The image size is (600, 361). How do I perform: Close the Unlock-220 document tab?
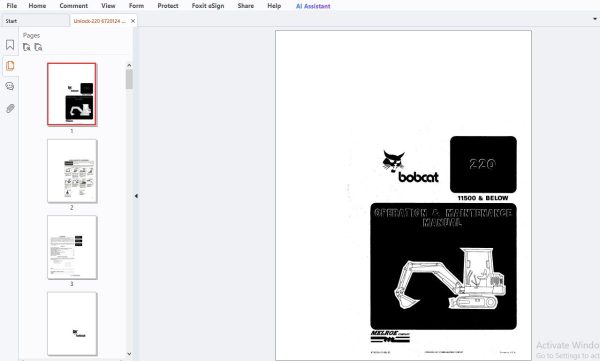tap(133, 21)
